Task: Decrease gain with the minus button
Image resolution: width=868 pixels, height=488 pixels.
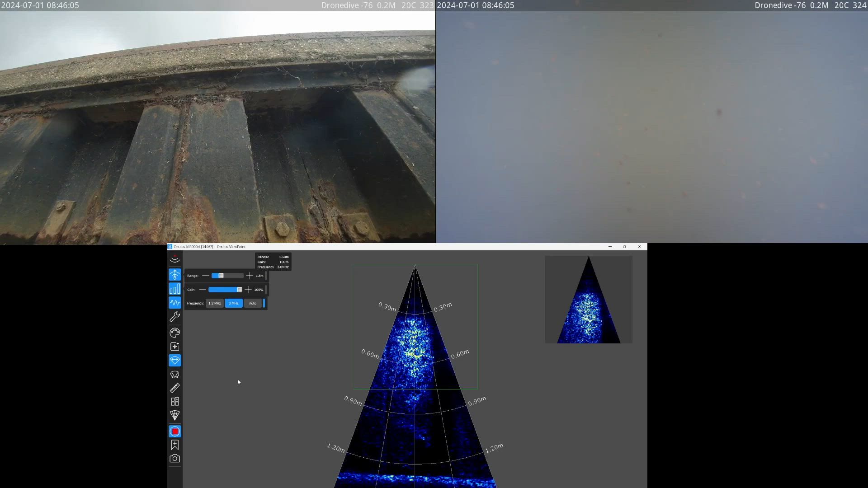Action: click(203, 290)
